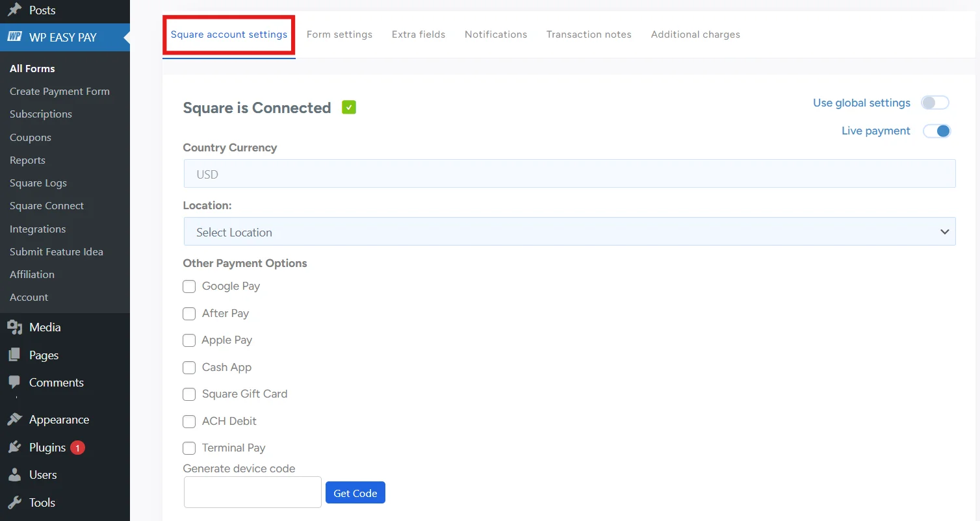The width and height of the screenshot is (980, 521).
Task: Open the Select Location dropdown
Action: pyautogui.click(x=569, y=231)
